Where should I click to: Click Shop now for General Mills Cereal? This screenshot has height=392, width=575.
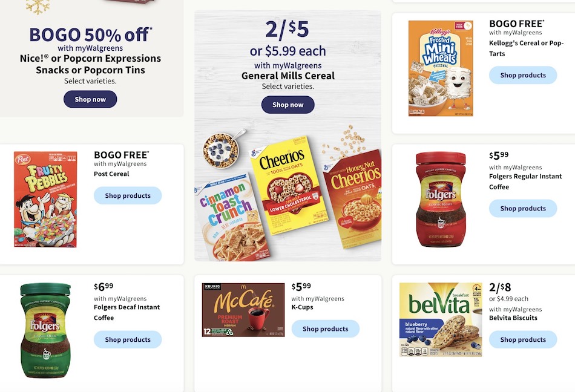coord(287,104)
